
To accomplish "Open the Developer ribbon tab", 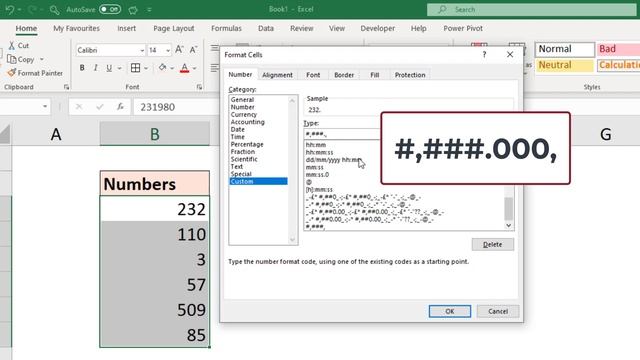I will coord(378,28).
